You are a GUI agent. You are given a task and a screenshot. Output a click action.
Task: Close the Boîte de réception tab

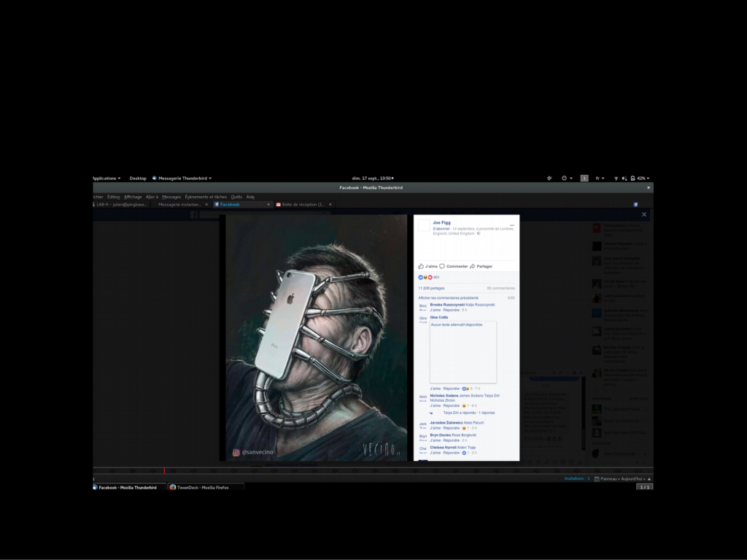[330, 204]
